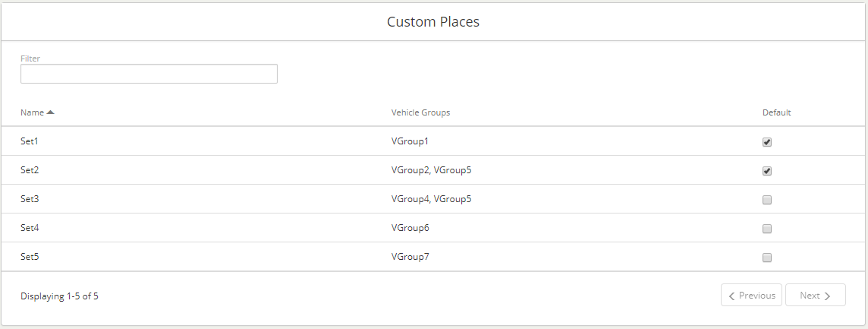The image size is (868, 329).
Task: Select the Set1 row name
Action: [30, 141]
